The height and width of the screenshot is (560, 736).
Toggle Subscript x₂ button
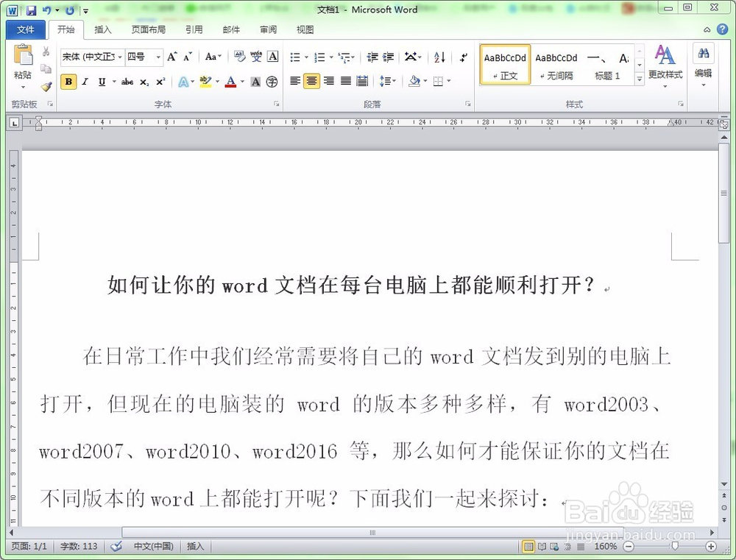[144, 82]
